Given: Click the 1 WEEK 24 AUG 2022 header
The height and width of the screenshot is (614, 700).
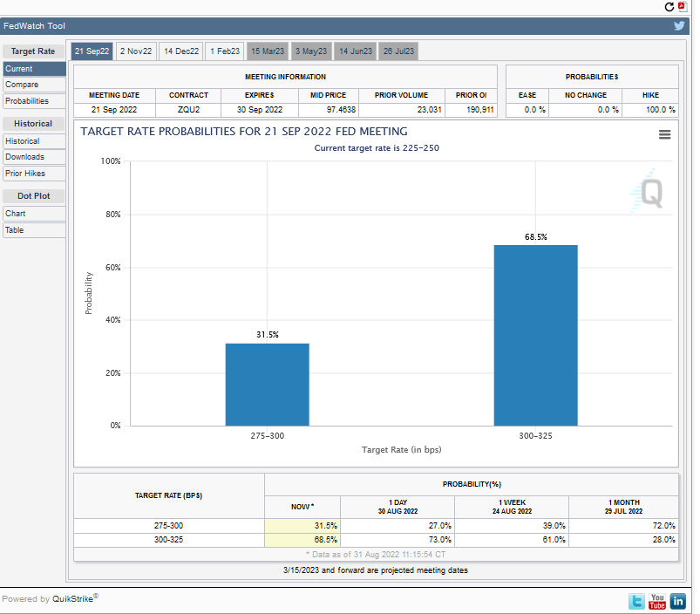Looking at the screenshot, I should pyautogui.click(x=512, y=507).
